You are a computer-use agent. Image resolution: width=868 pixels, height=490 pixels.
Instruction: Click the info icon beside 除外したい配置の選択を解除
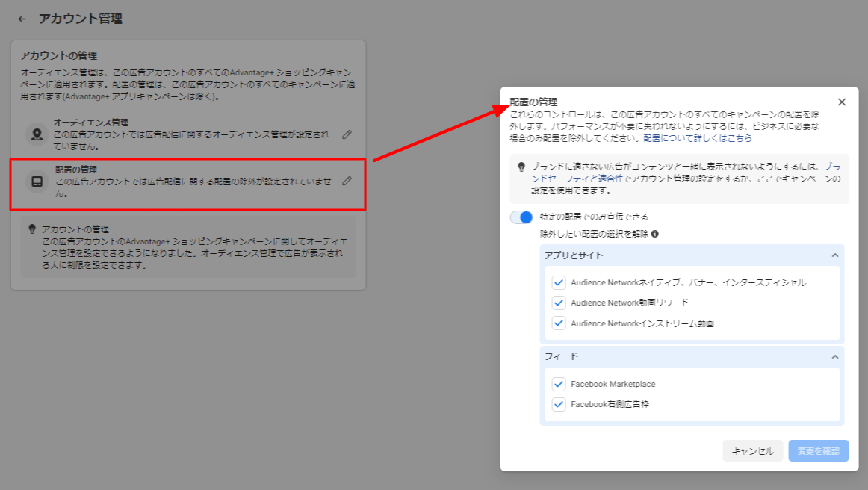[x=655, y=234]
